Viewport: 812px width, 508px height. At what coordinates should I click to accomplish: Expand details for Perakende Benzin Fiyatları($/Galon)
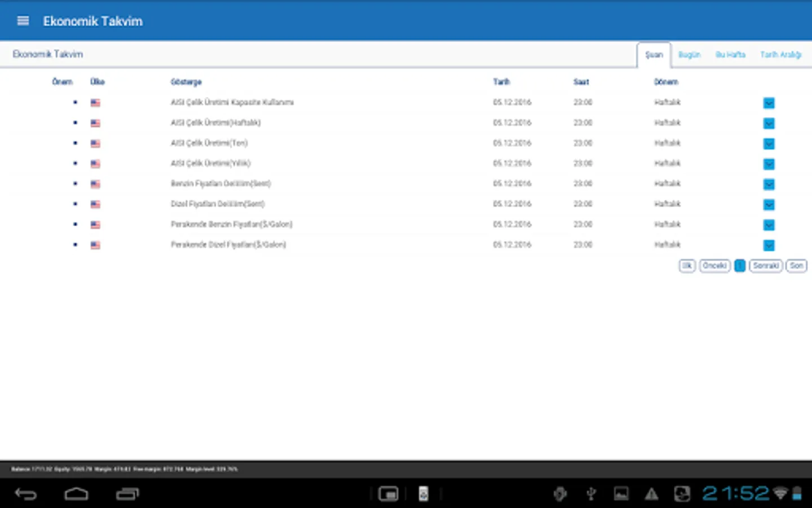(x=769, y=225)
